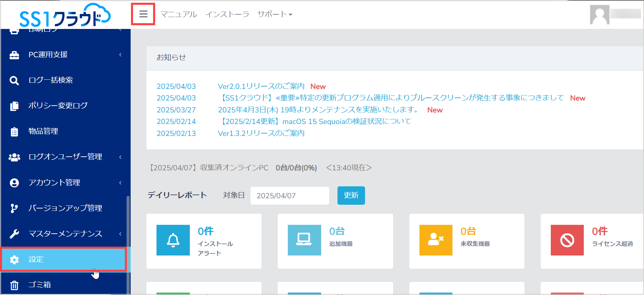
Task: Expand the マスターメンテナンス submenu arrow
Action: pos(120,234)
